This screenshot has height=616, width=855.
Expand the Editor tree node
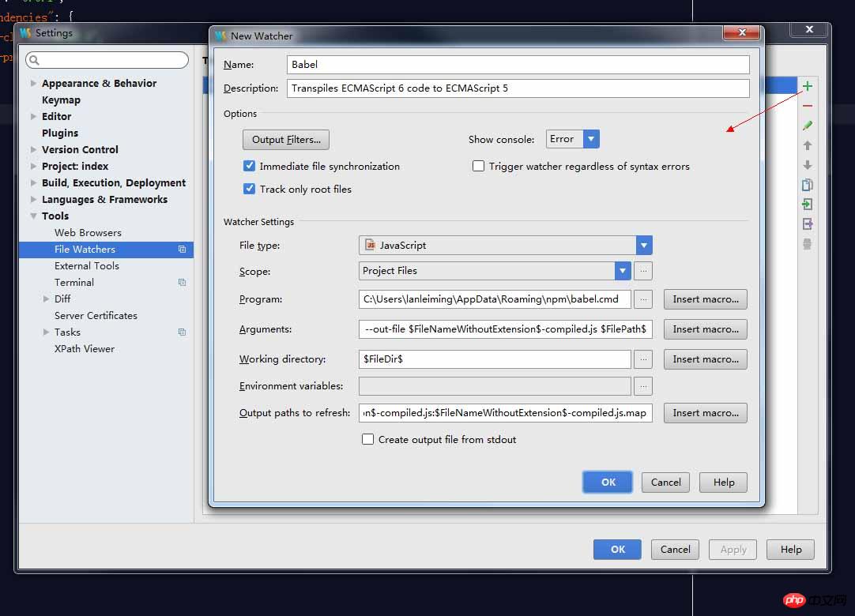34,117
